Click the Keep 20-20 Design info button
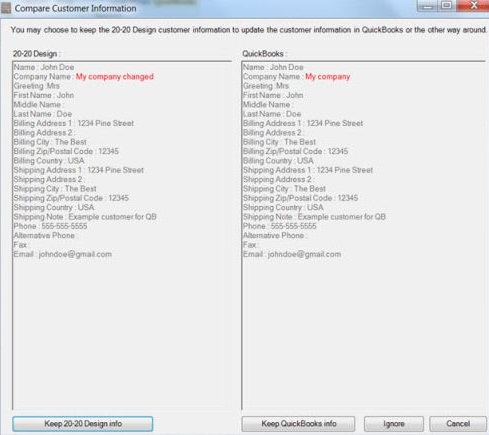The image size is (489, 435). coord(83,424)
